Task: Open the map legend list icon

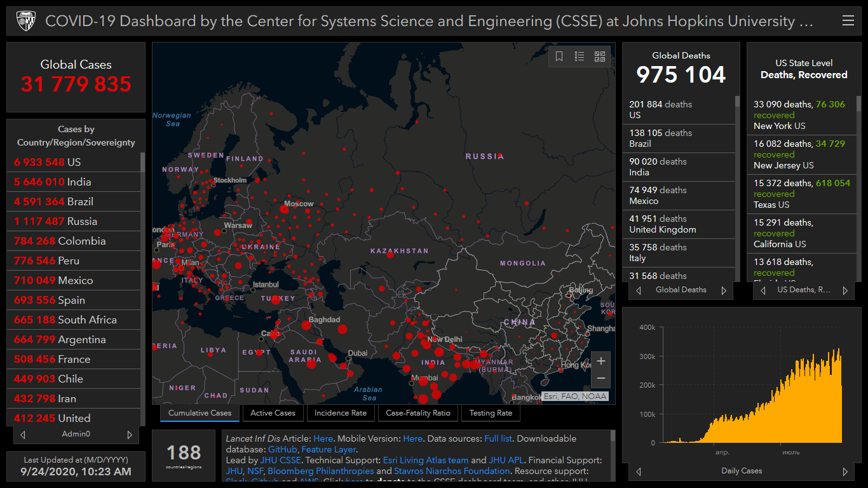Action: click(x=580, y=57)
